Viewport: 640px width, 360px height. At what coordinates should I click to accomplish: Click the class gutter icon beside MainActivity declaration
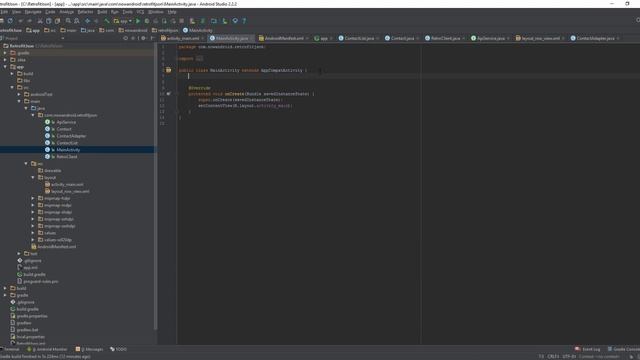tap(168, 70)
